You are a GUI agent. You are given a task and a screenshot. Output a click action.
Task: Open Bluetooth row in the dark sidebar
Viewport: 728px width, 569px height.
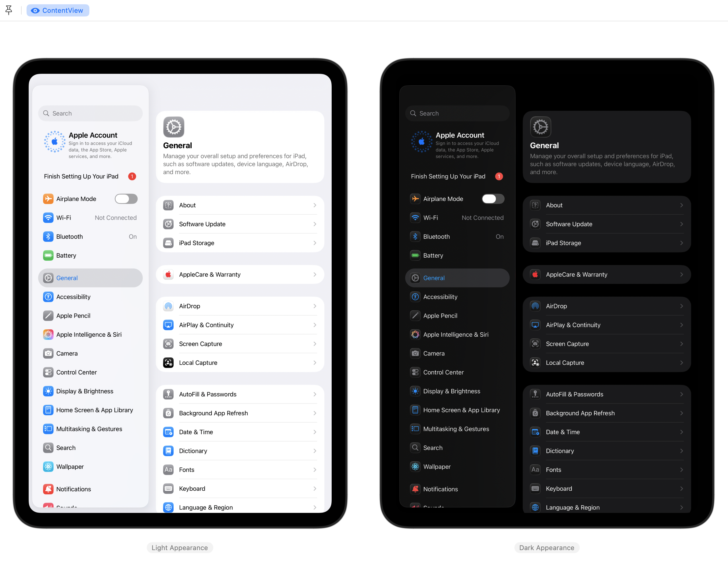[x=457, y=237]
